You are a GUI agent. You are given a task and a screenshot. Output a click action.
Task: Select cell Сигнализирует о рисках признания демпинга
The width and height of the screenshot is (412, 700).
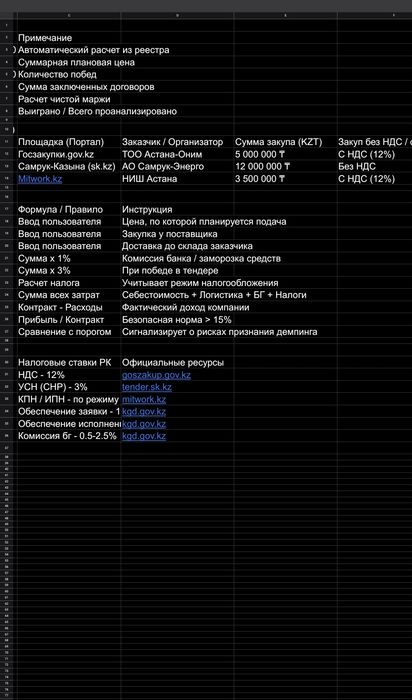[220, 332]
